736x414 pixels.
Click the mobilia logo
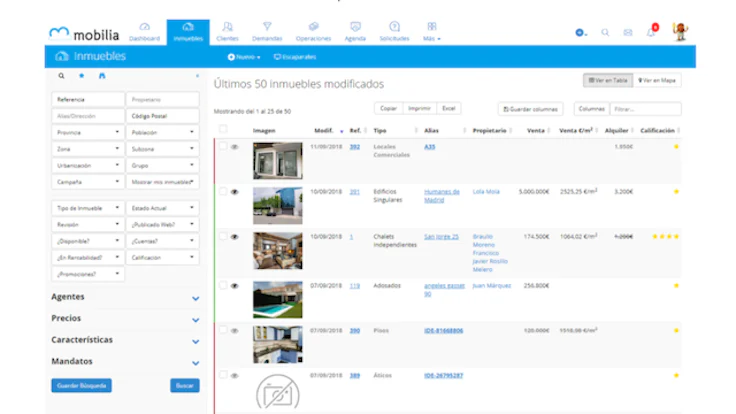(x=84, y=34)
